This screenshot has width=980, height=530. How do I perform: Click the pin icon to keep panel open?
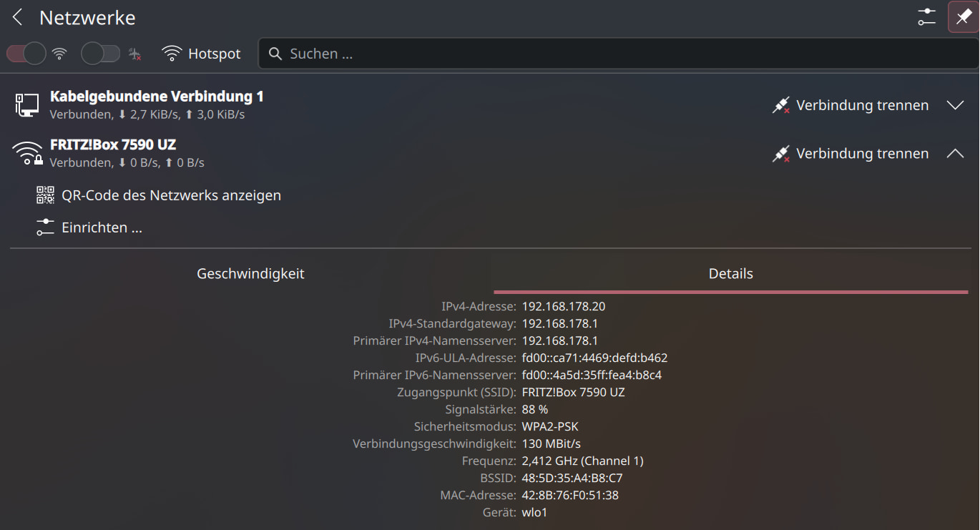click(963, 17)
